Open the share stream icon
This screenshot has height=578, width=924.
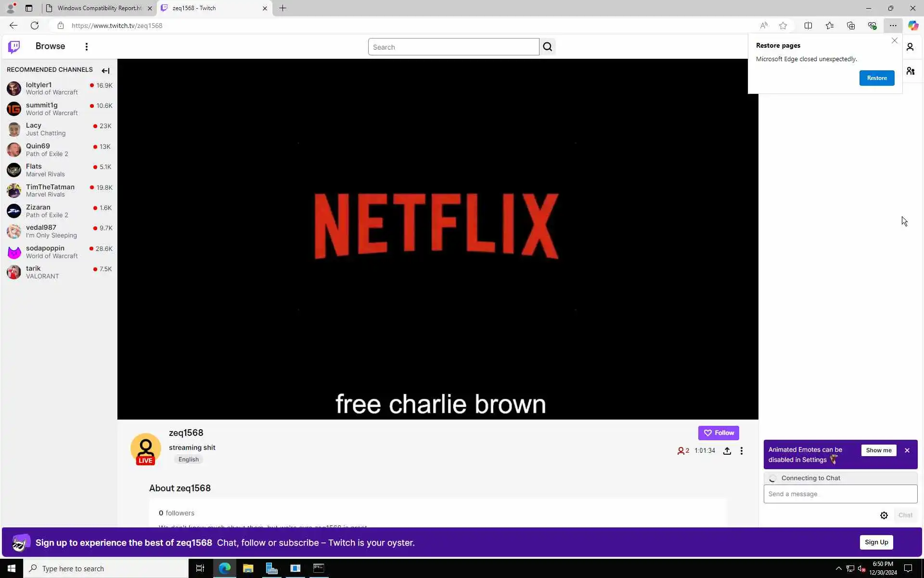click(x=727, y=451)
